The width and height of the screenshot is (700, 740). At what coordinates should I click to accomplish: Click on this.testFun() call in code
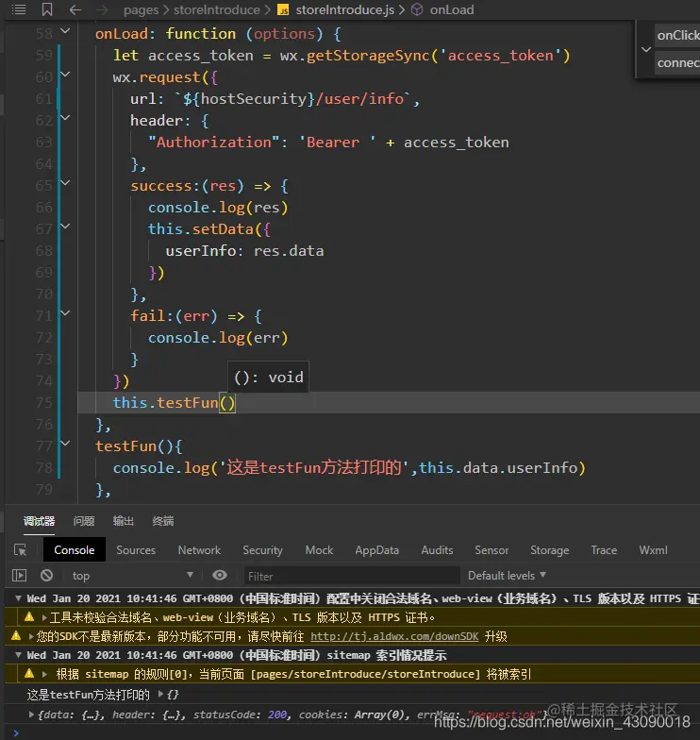174,402
